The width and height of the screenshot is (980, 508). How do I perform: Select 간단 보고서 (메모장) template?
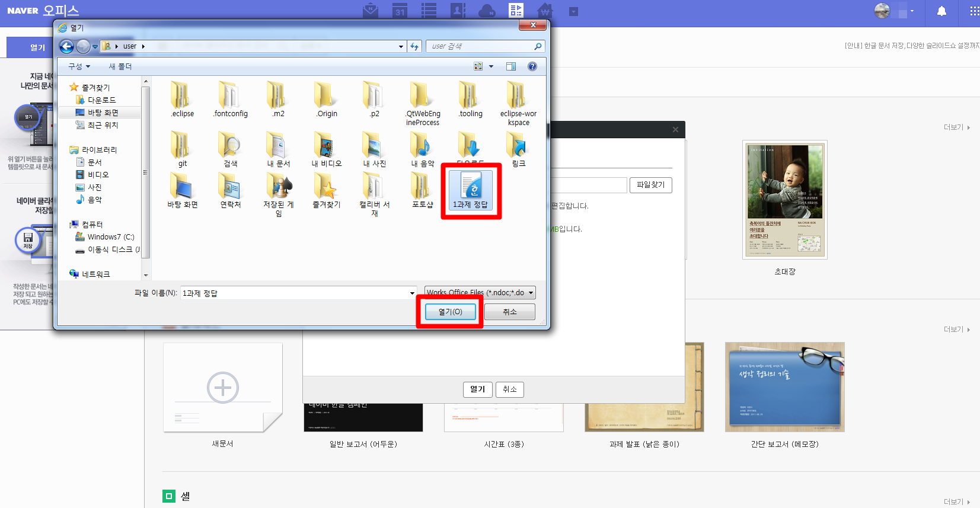pos(785,387)
